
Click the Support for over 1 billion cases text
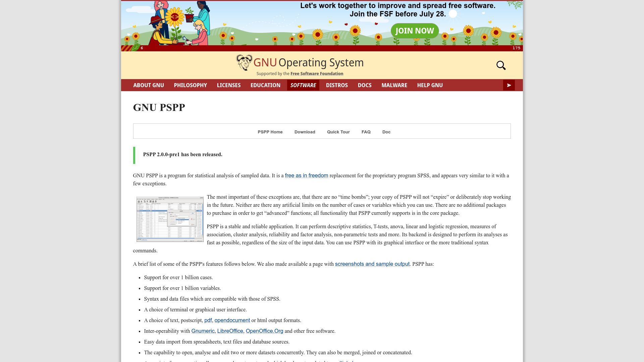[x=178, y=278]
